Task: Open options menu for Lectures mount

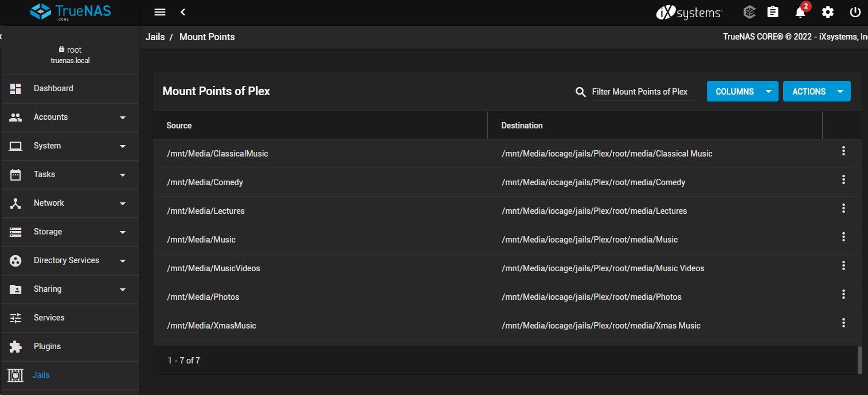Action: point(843,208)
